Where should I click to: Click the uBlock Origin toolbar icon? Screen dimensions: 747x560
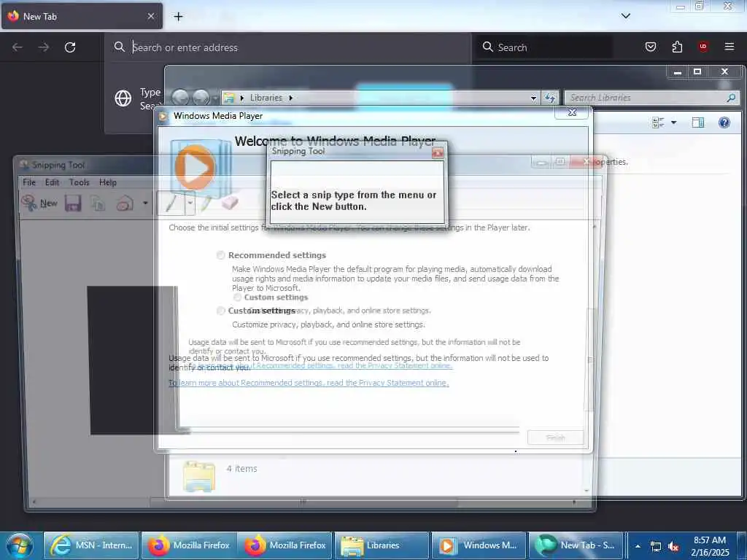[703, 47]
